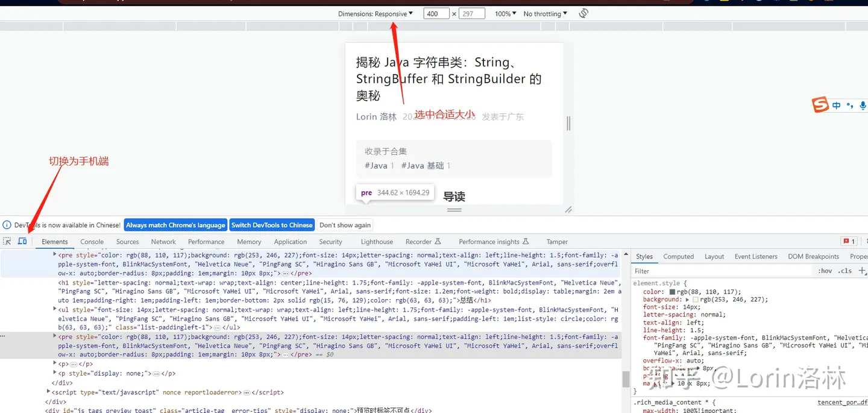The height and width of the screenshot is (413, 868).
Task: Toggle the .cls element classes panel
Action: tap(845, 271)
